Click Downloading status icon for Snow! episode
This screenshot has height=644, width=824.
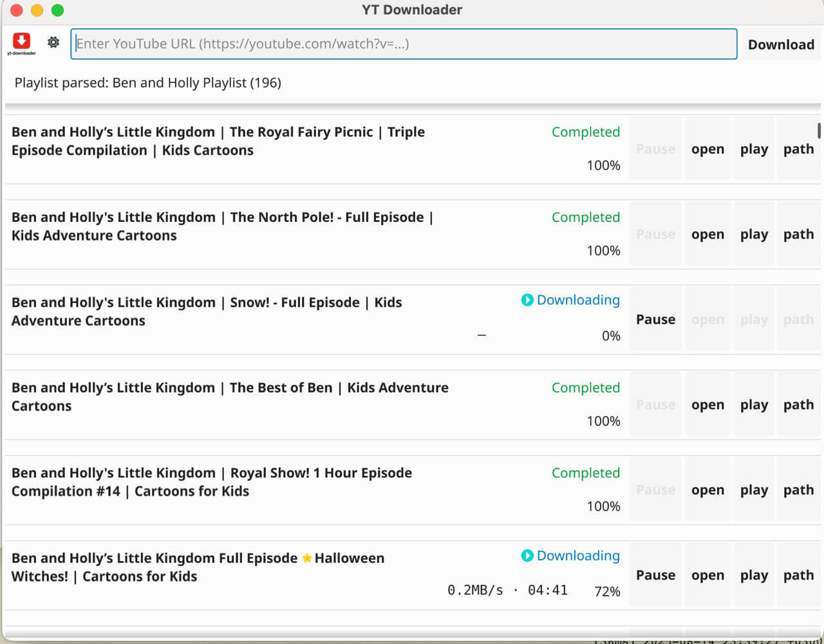tap(527, 300)
